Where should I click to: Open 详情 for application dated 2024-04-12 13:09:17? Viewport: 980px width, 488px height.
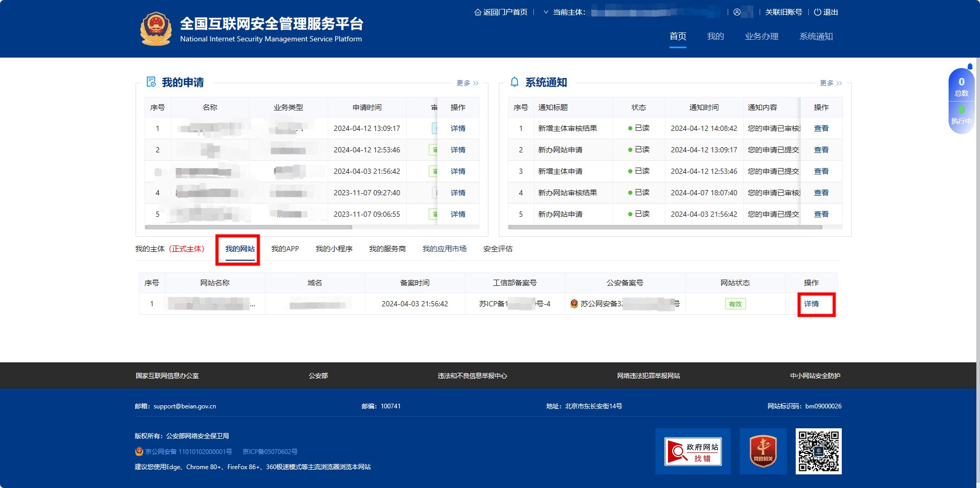tap(458, 128)
